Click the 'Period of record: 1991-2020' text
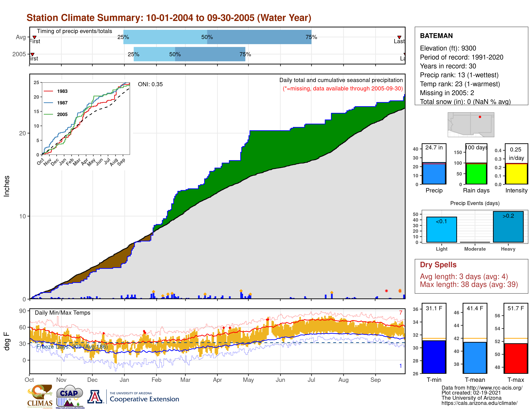 coord(462,57)
